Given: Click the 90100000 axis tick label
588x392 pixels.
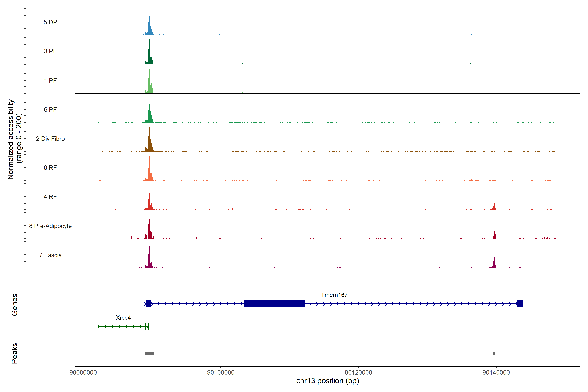Looking at the screenshot, I should tap(221, 372).
